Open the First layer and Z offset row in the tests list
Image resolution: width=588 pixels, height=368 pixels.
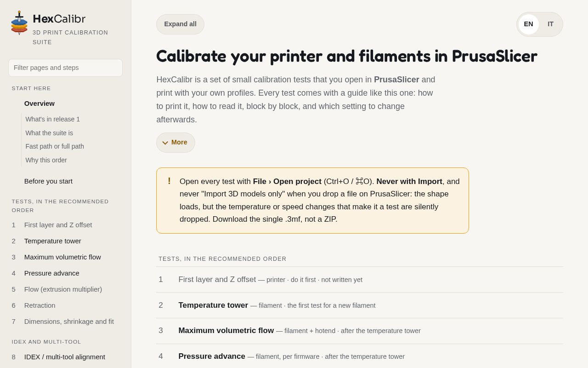[360, 280]
